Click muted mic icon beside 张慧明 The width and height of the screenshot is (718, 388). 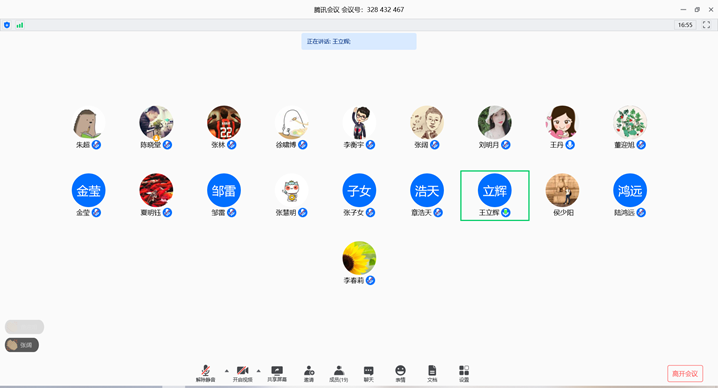tap(303, 213)
